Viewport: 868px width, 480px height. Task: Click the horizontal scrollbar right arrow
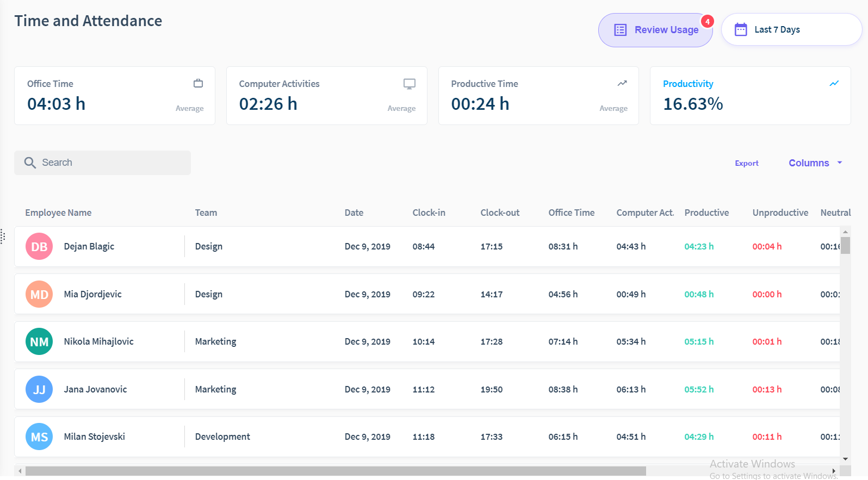point(834,471)
